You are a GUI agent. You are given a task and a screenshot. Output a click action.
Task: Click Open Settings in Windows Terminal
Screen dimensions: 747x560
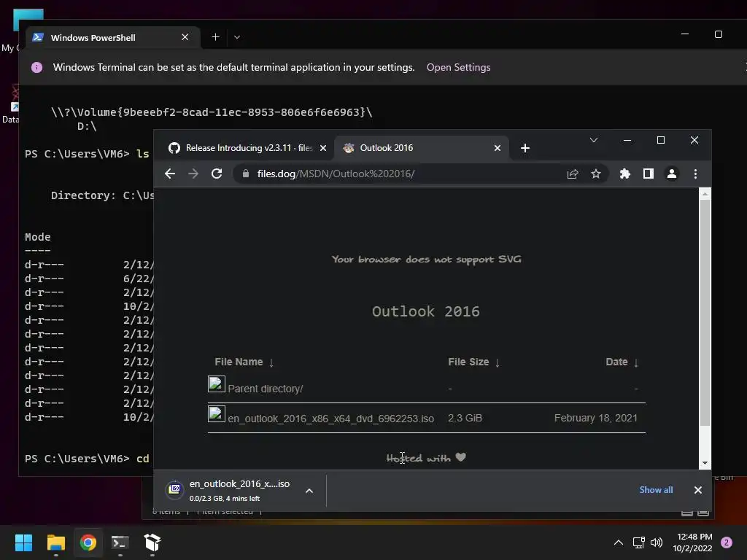tap(458, 67)
